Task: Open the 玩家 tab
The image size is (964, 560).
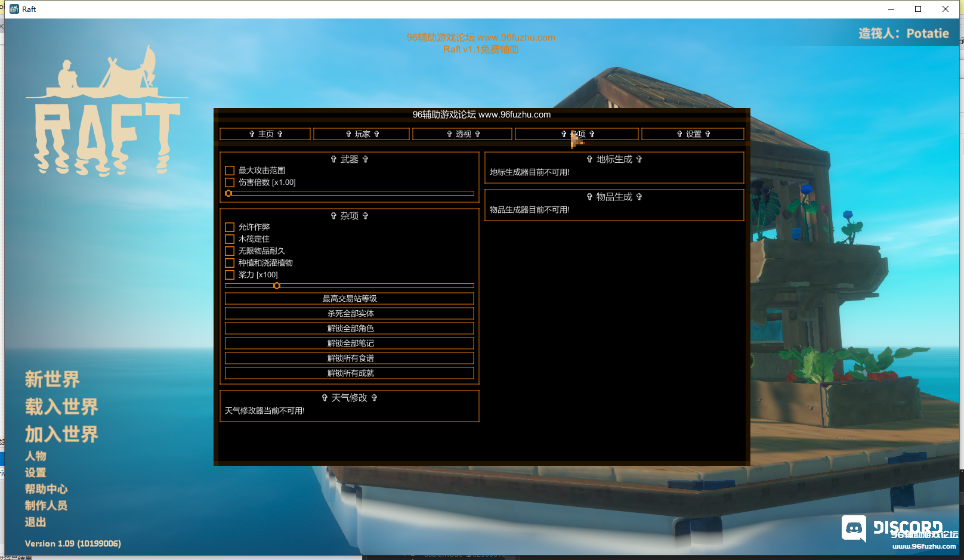Action: point(361,134)
